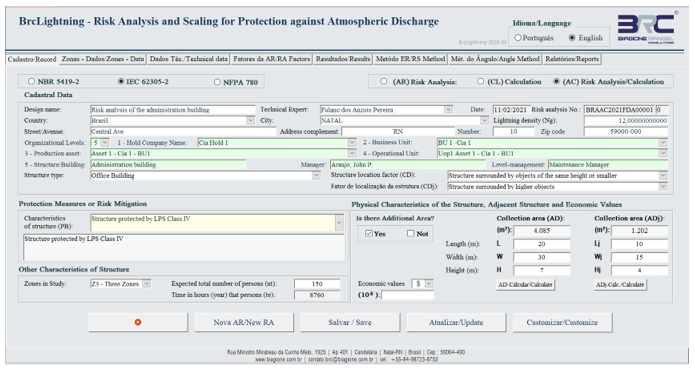Click the Manager field
Viewport: 695px width, 371px height.
[408, 164]
